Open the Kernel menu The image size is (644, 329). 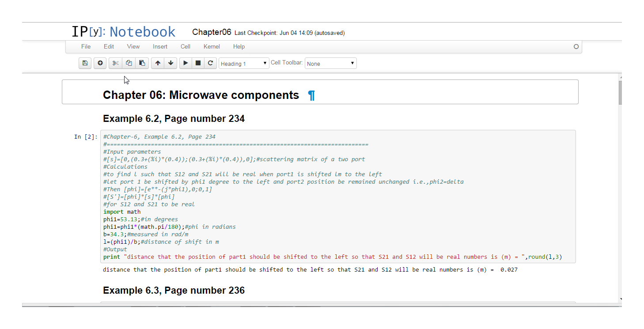click(x=212, y=46)
